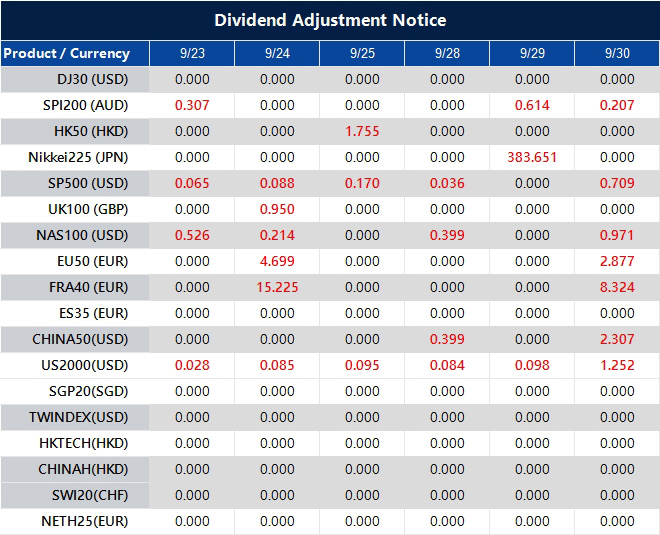This screenshot has width=660, height=535.
Task: Select HK50 value 1.755
Action: tap(362, 131)
